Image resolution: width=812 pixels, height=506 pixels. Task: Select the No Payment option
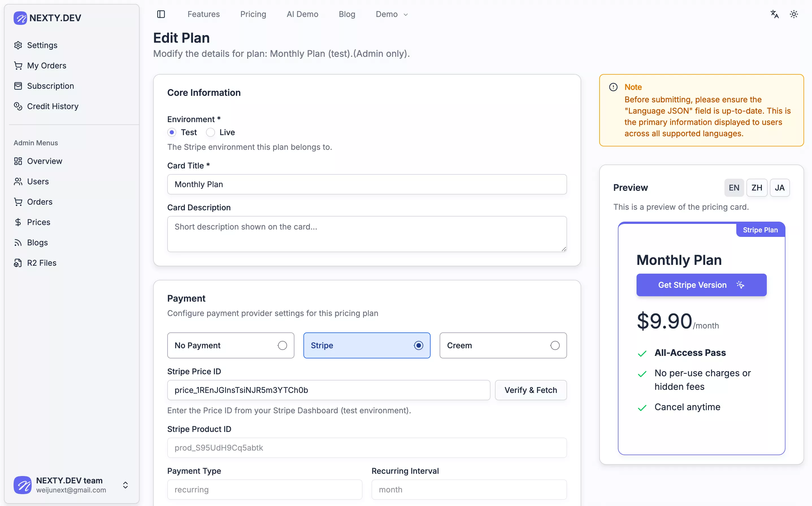[231, 345]
